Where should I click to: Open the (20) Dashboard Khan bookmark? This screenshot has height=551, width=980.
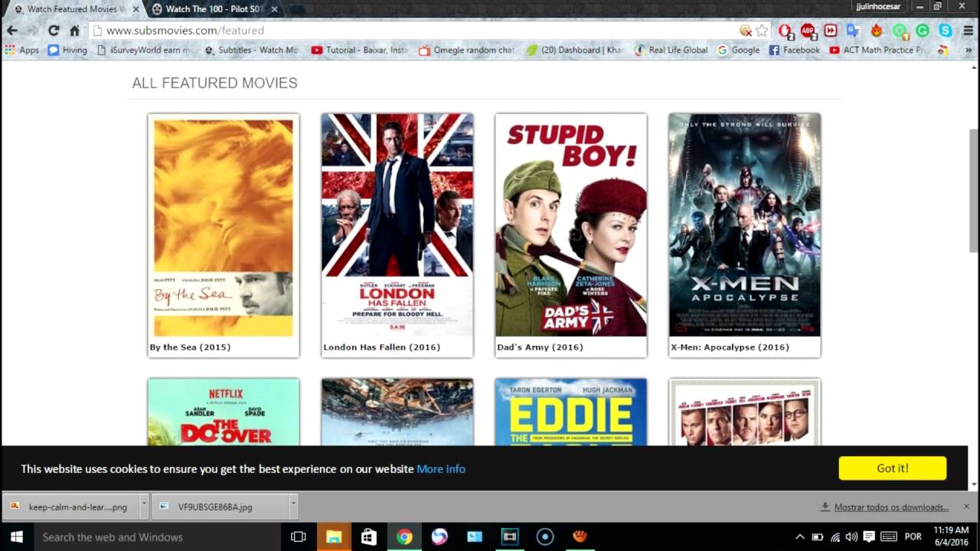[574, 50]
